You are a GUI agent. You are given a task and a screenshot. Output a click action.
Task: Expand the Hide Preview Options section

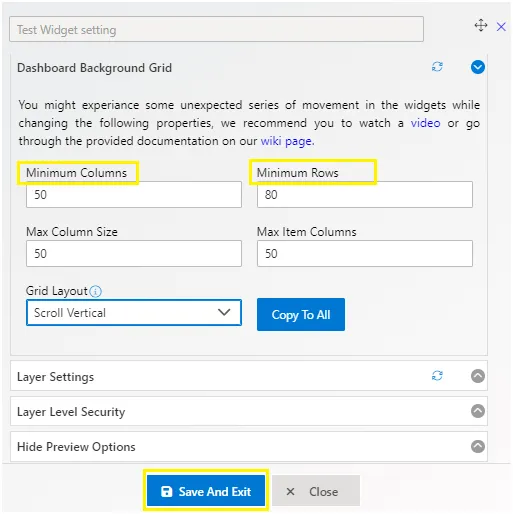(x=478, y=446)
